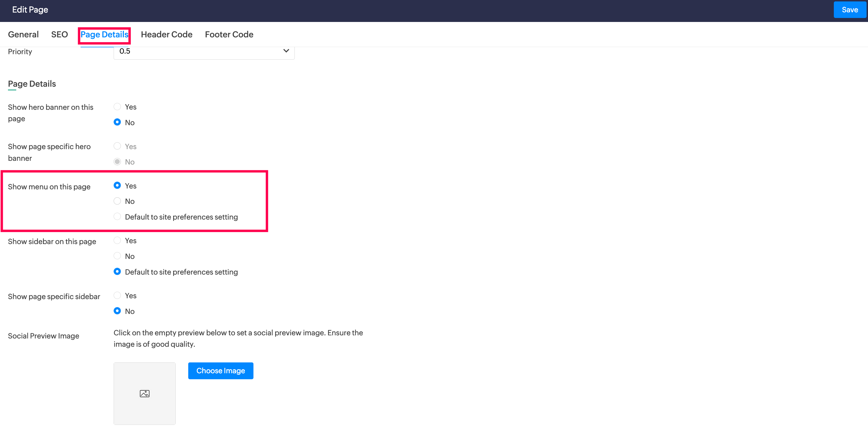Open the Footer Code tab
The width and height of the screenshot is (868, 426).
(x=229, y=35)
